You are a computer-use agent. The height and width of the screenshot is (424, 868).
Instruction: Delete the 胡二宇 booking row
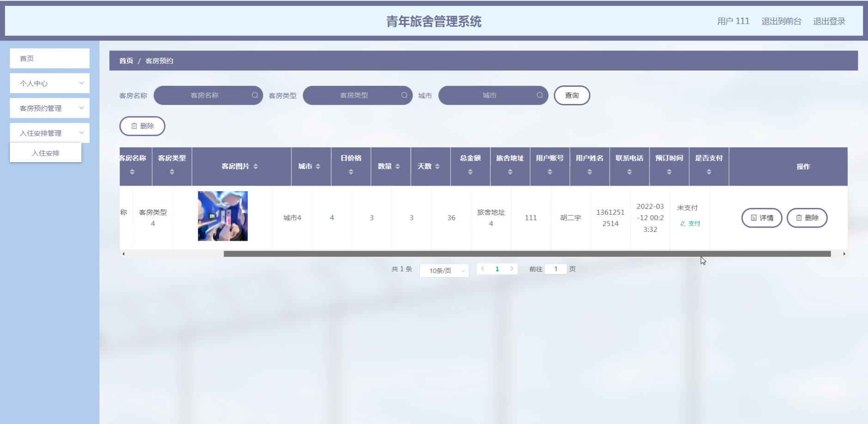point(807,218)
